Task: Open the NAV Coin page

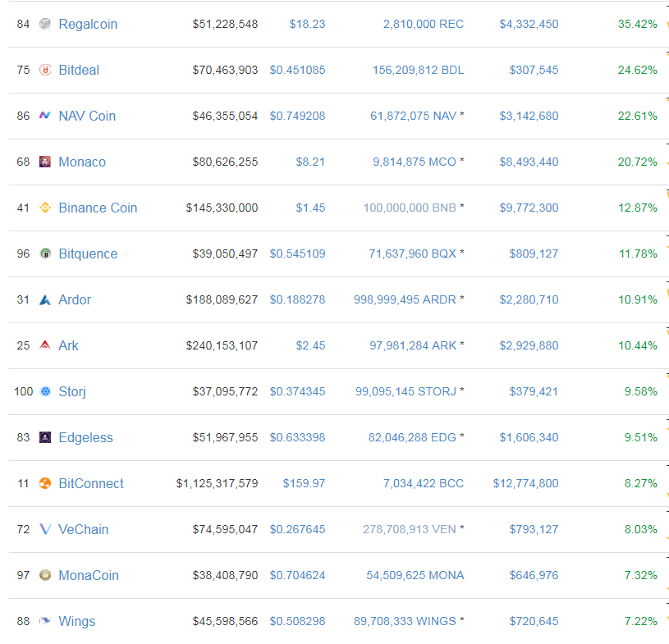Action: [x=87, y=116]
